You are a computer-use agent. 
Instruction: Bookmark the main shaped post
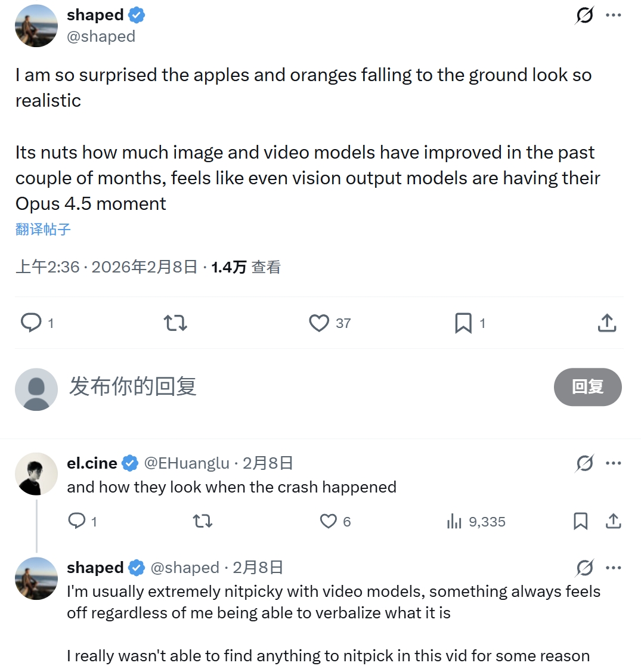(463, 323)
